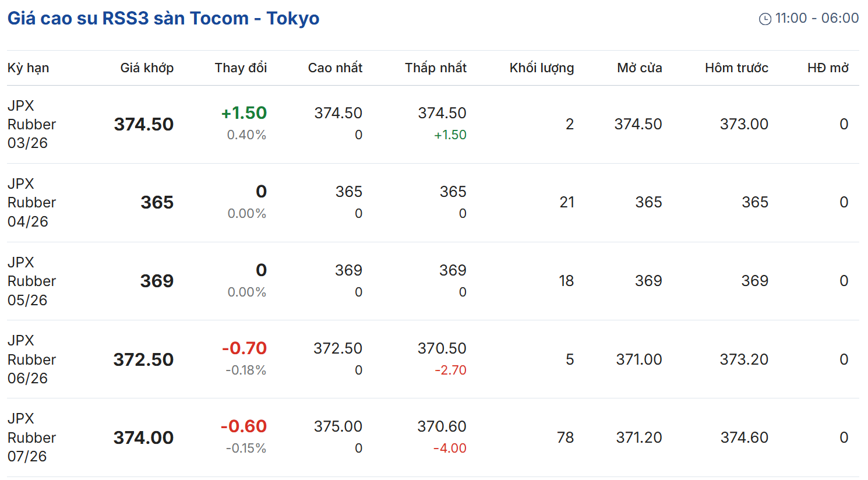868x480 pixels.
Task: Select the Thấp nhất column header
Action: click(436, 68)
